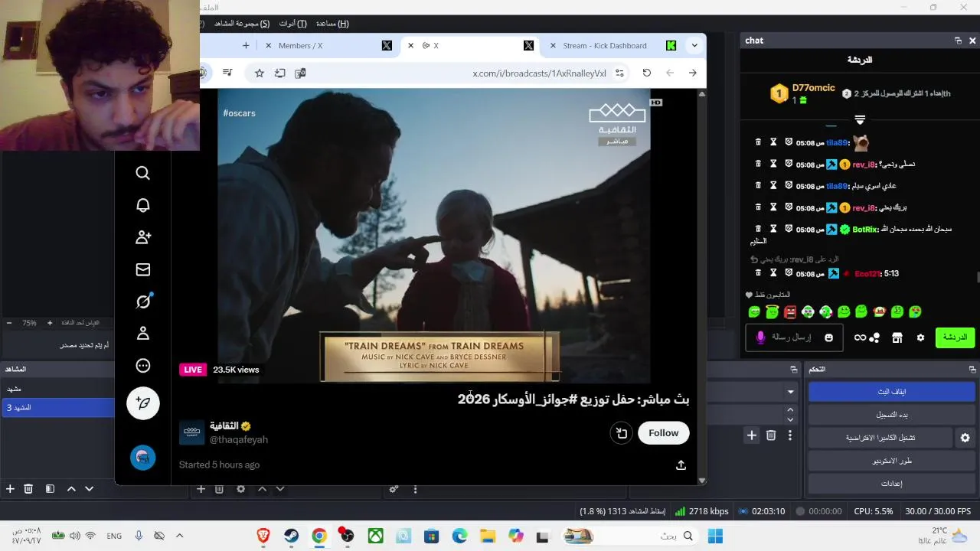Move scene up with arrow icon
This screenshot has height=551, width=980.
tap(71, 488)
